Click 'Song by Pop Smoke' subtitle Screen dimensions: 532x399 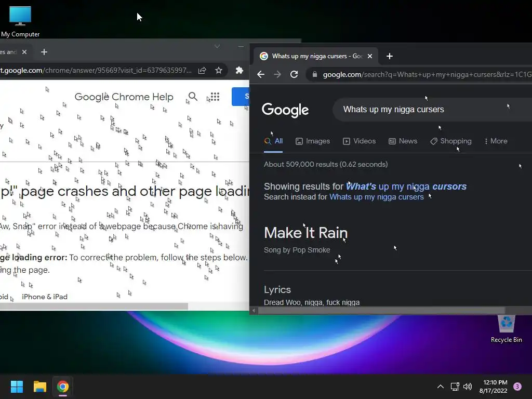(297, 250)
